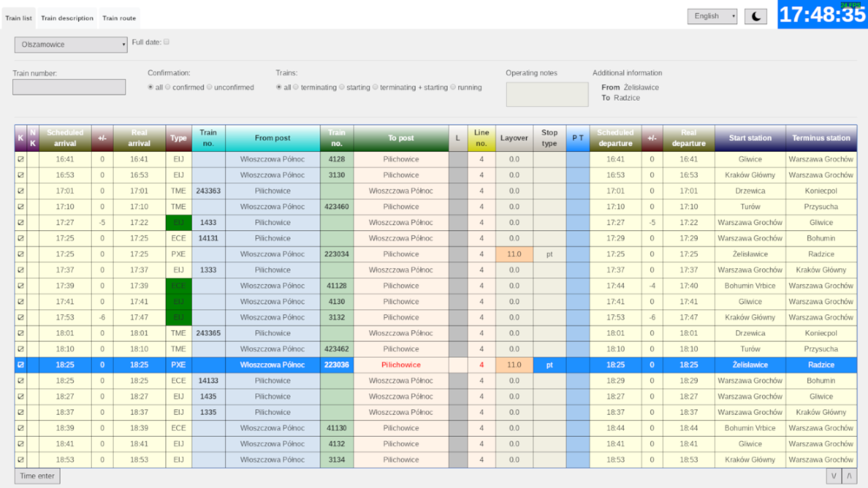Select the 'running' trains radio
The height and width of the screenshot is (488, 868).
(x=453, y=87)
